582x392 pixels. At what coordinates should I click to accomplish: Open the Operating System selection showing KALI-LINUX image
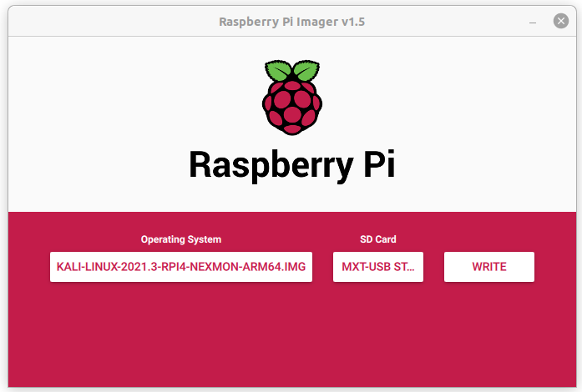click(180, 267)
